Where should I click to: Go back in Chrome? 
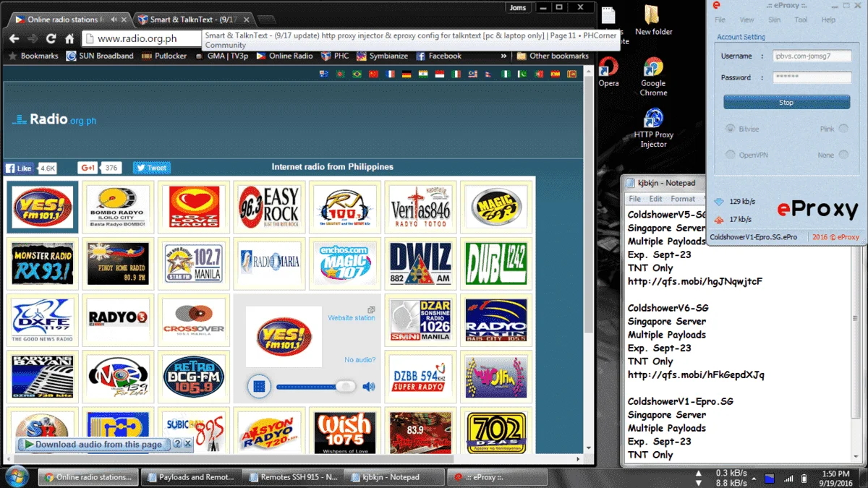click(14, 39)
